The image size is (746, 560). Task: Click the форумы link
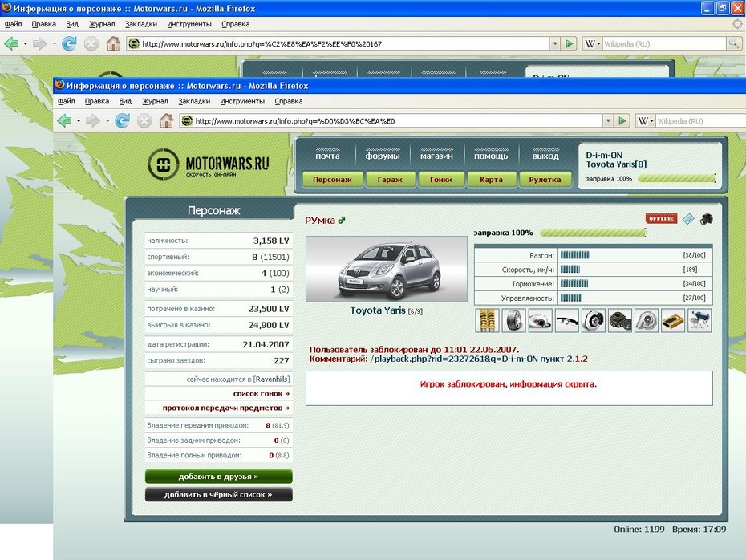click(x=383, y=156)
